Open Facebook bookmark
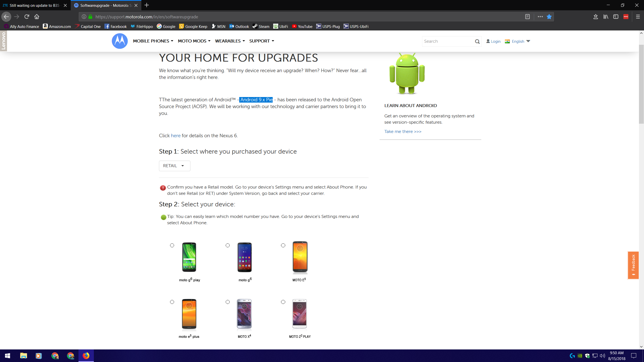The width and height of the screenshot is (644, 362). point(115,26)
